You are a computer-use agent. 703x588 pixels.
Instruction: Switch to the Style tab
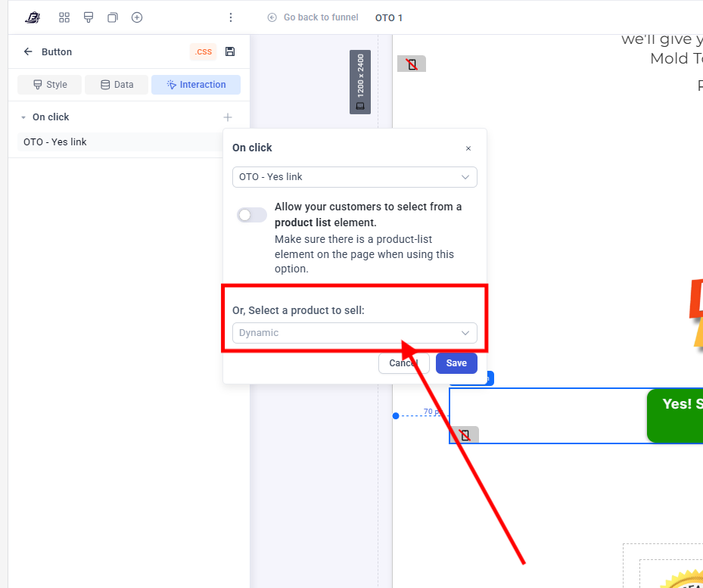pos(50,85)
